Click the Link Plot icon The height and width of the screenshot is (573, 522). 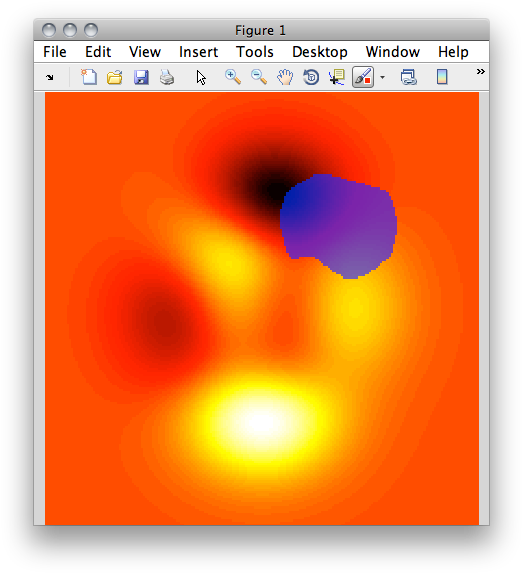[409, 77]
